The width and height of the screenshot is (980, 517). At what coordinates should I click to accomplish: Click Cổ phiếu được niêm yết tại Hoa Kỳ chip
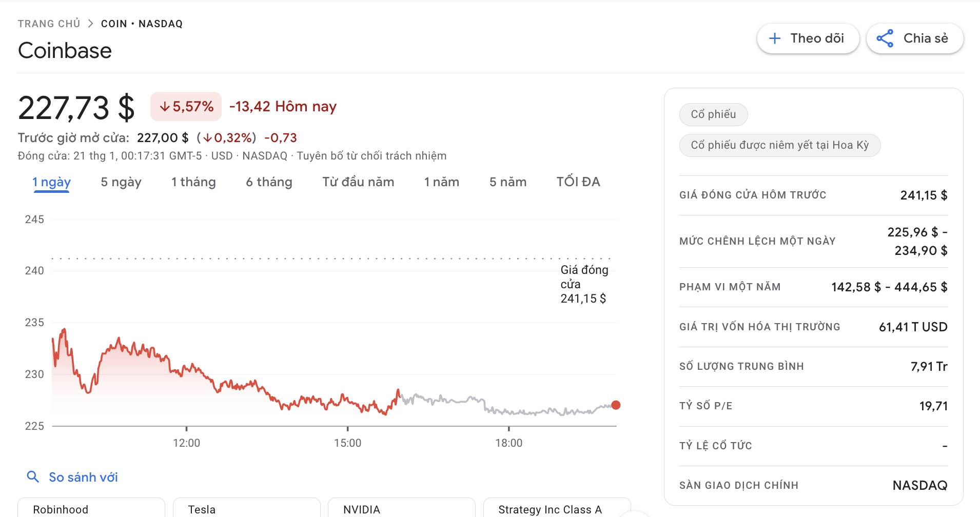[x=779, y=145]
